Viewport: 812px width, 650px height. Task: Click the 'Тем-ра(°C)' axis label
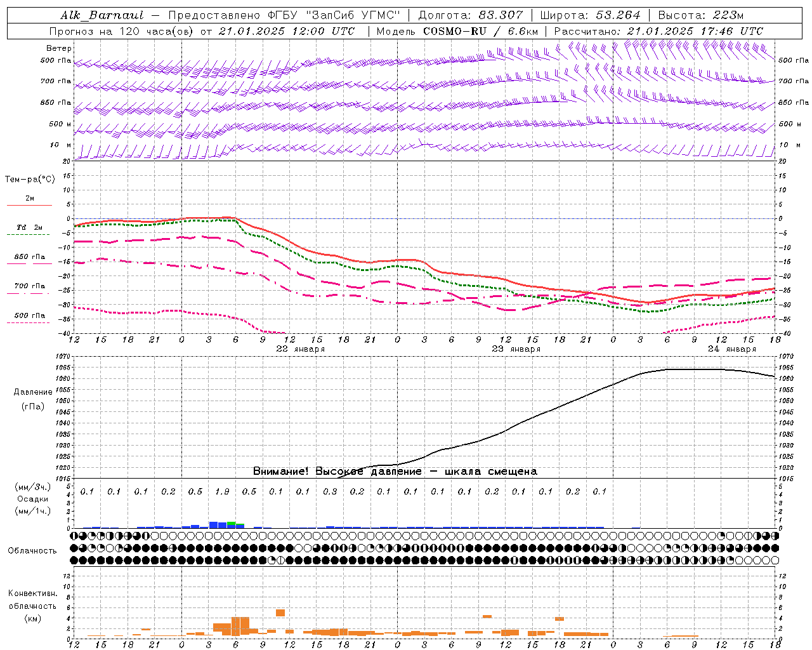click(x=30, y=180)
